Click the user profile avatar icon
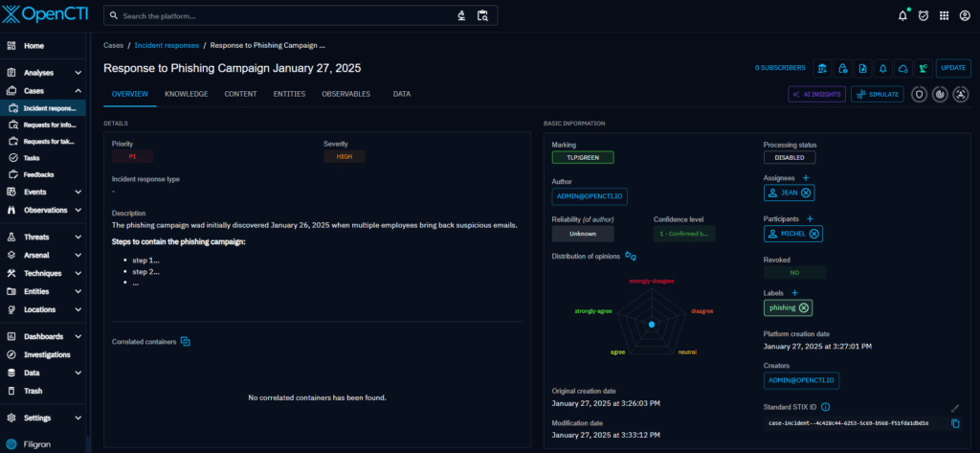 966,15
